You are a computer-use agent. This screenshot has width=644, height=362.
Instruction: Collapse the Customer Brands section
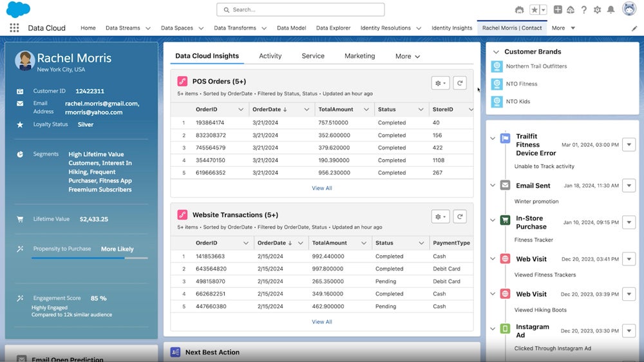(x=496, y=52)
